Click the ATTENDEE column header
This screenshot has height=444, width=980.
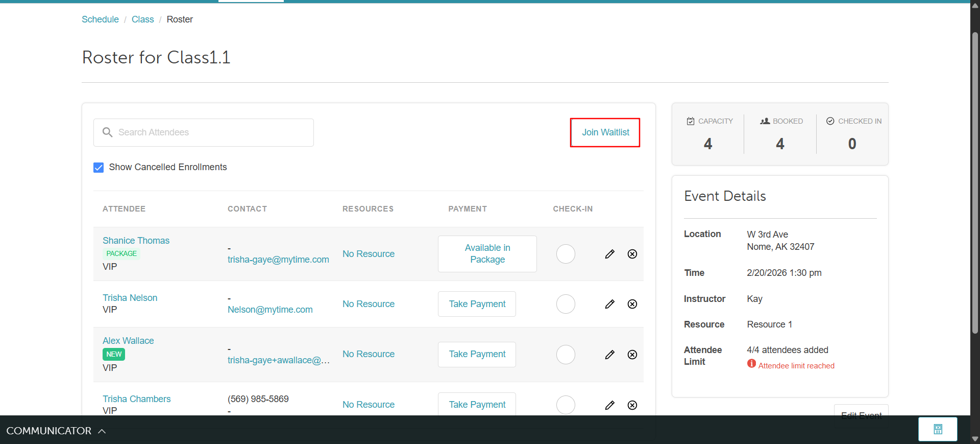pos(124,209)
